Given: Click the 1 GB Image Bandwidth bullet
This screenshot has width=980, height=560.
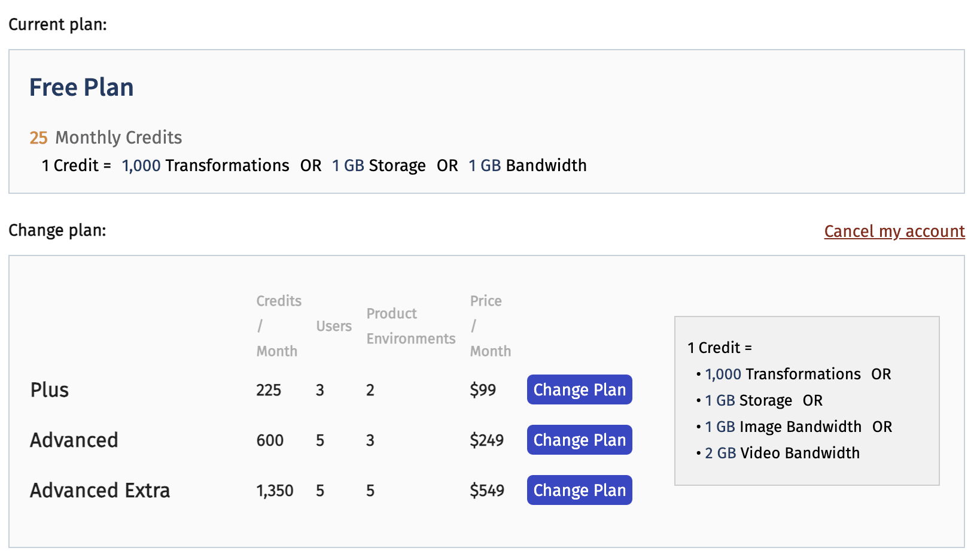Looking at the screenshot, I should click(x=783, y=427).
